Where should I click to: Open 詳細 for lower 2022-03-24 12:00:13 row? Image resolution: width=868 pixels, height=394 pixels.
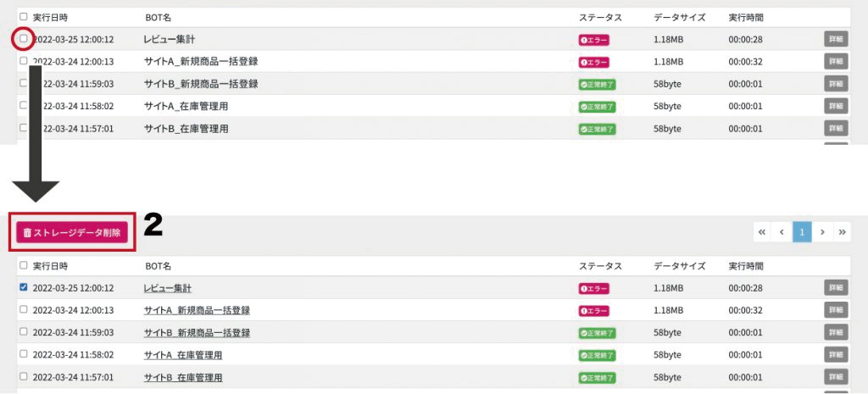[x=836, y=310]
